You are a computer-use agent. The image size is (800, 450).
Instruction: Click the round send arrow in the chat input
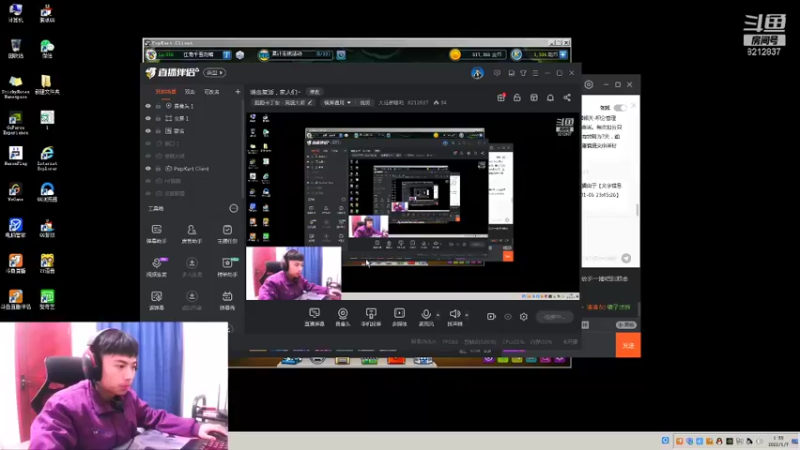(x=626, y=258)
